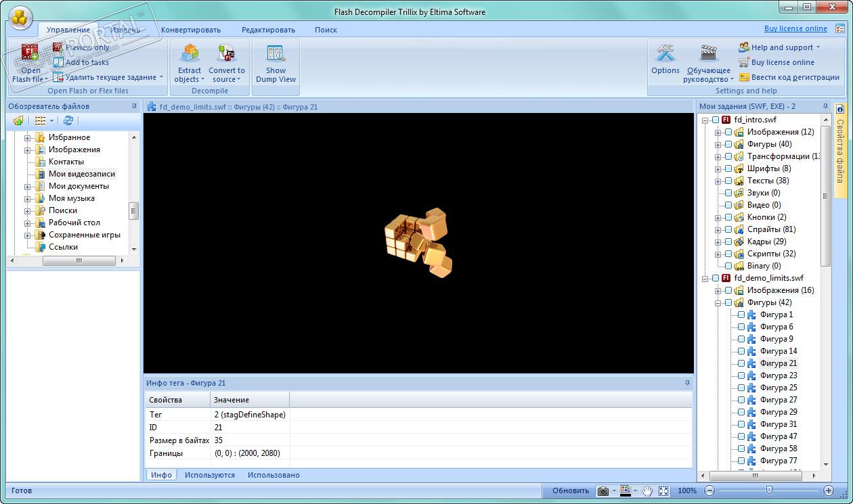Click the zoom in plus icon

pos(828,490)
